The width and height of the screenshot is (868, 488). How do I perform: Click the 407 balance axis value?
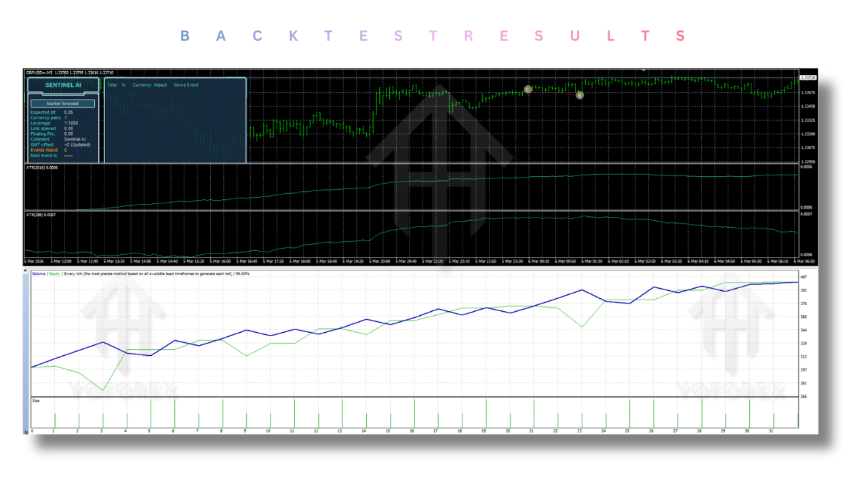804,277
